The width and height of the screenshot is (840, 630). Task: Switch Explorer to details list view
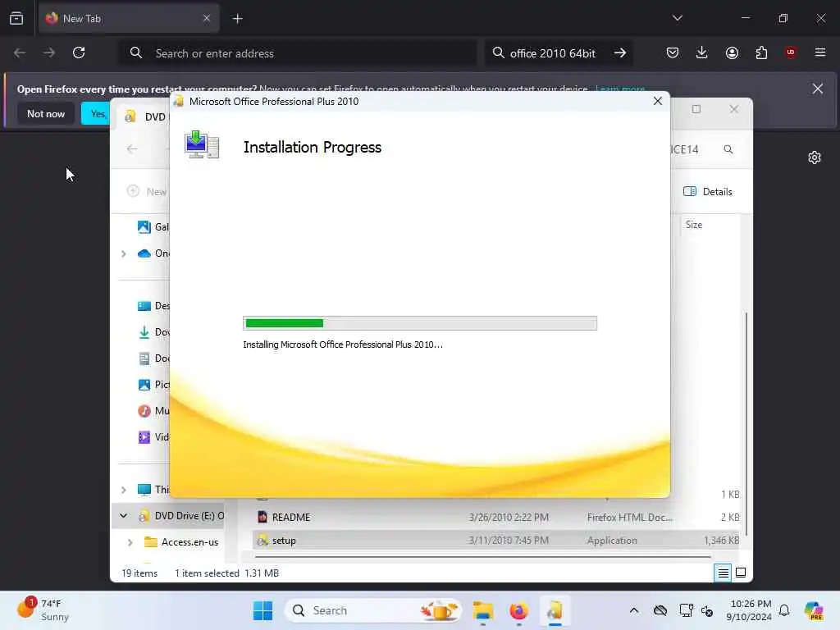coord(723,573)
